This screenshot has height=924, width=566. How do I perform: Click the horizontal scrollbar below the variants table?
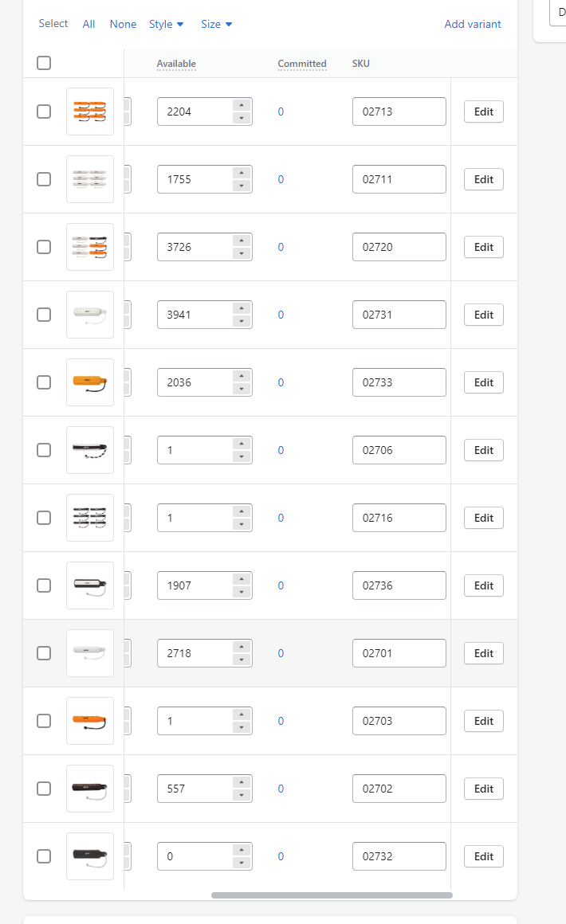tap(332, 895)
